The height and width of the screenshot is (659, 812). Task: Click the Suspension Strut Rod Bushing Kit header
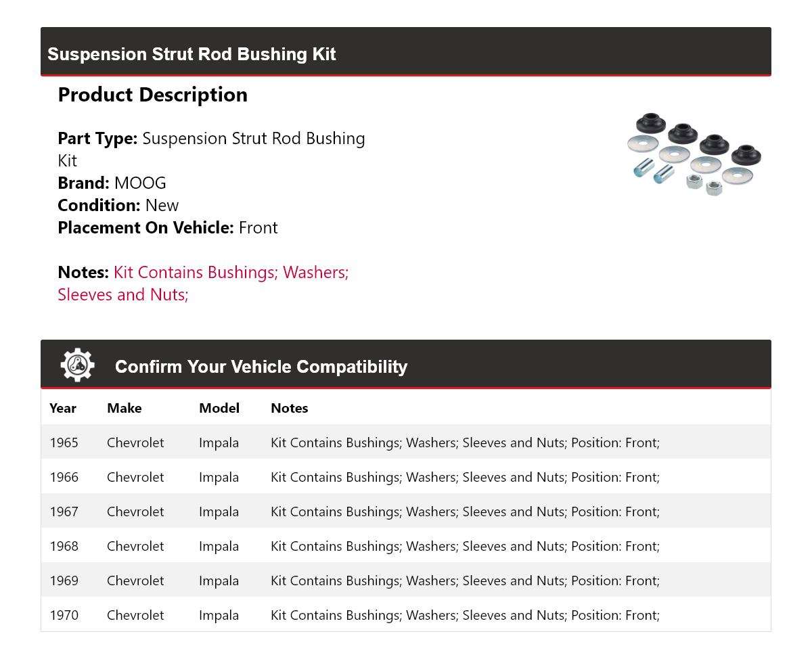191,54
